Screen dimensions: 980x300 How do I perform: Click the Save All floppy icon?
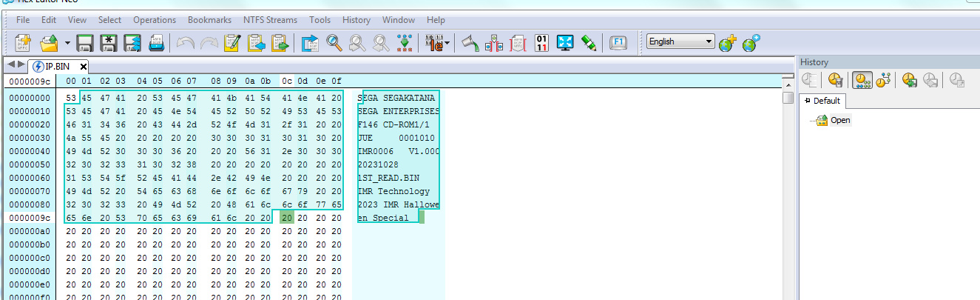pyautogui.click(x=132, y=43)
